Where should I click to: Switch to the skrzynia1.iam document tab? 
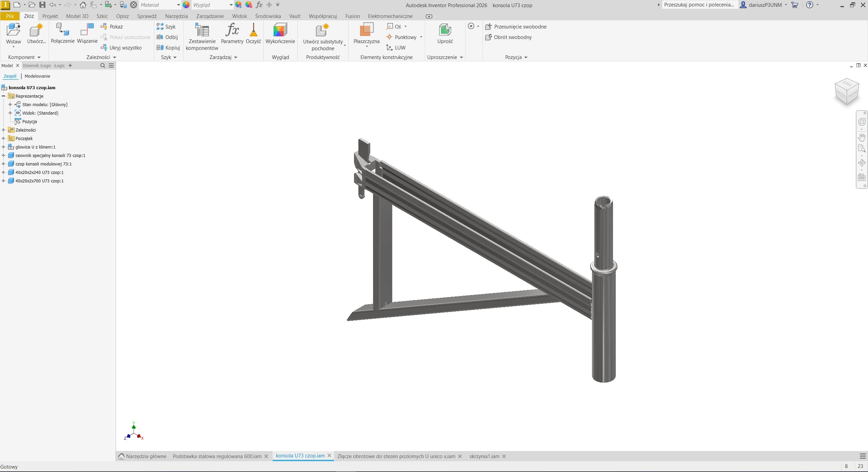pyautogui.click(x=484, y=456)
